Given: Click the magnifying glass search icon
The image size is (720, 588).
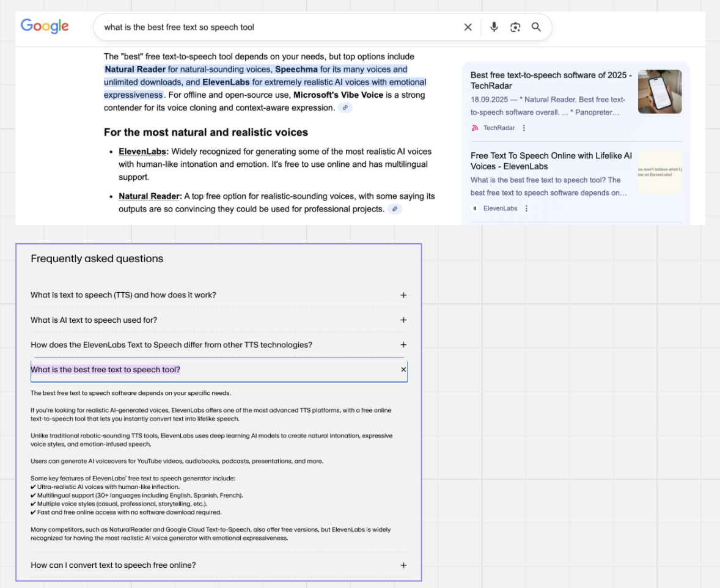Looking at the screenshot, I should tap(536, 27).
